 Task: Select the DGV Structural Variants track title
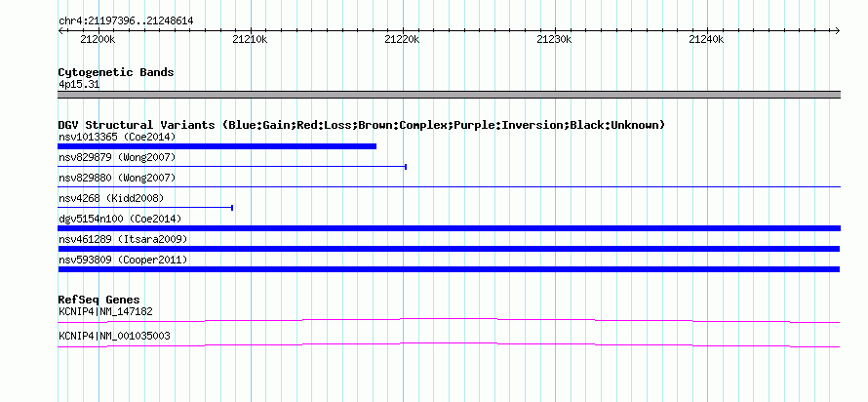point(362,125)
